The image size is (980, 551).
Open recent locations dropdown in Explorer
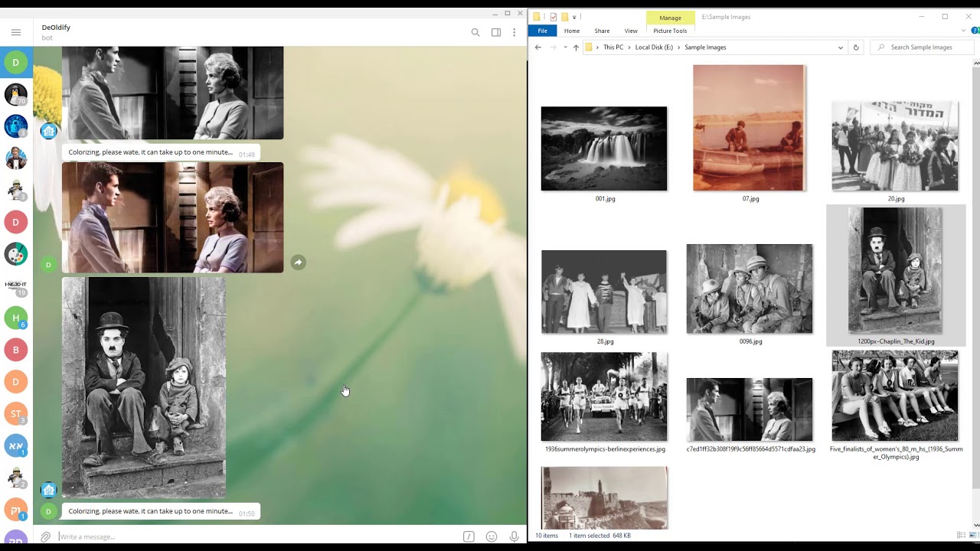click(x=565, y=47)
